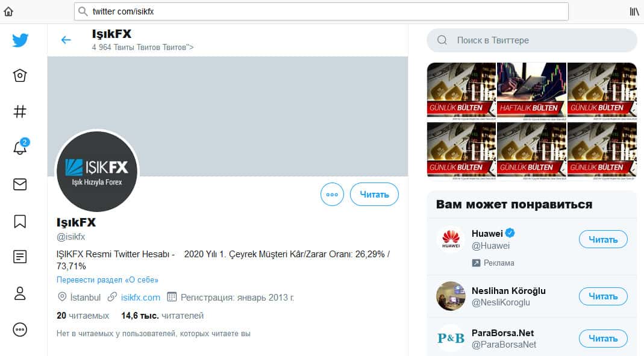
Task: Open the Explore hashtag icon
Action: pos(20,111)
